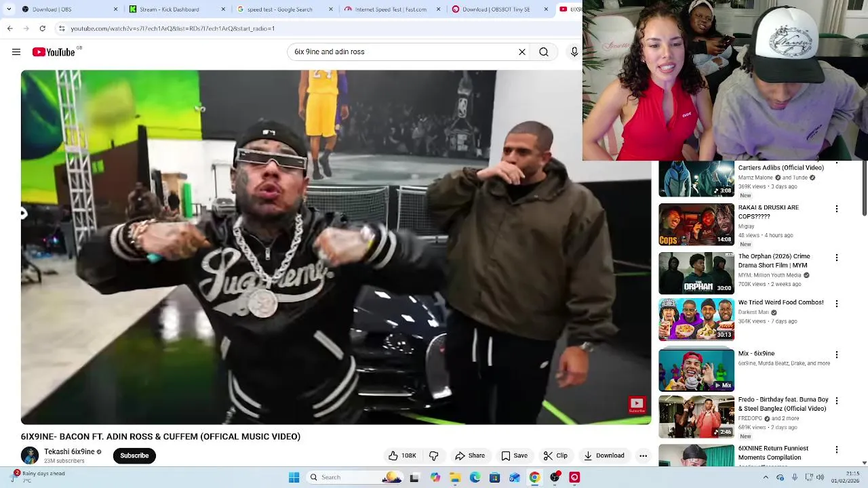Expand the Chrome tab search dropdown
Viewport: 868px width, 488px height.
[7, 9]
